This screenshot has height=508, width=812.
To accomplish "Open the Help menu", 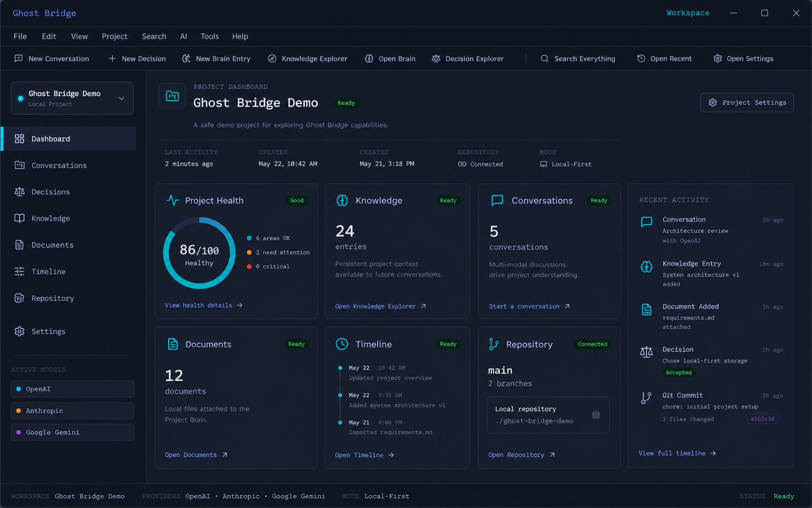I will pyautogui.click(x=240, y=36).
